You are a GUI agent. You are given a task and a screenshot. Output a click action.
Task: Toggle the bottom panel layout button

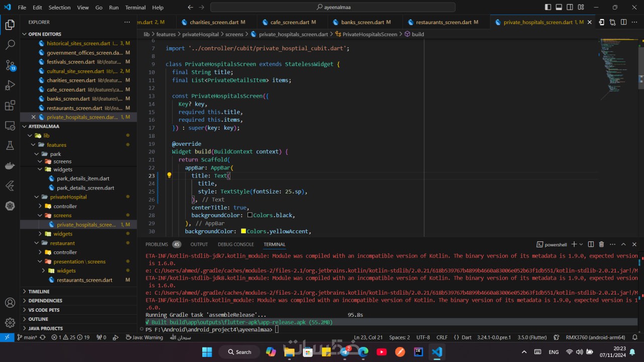click(559, 8)
